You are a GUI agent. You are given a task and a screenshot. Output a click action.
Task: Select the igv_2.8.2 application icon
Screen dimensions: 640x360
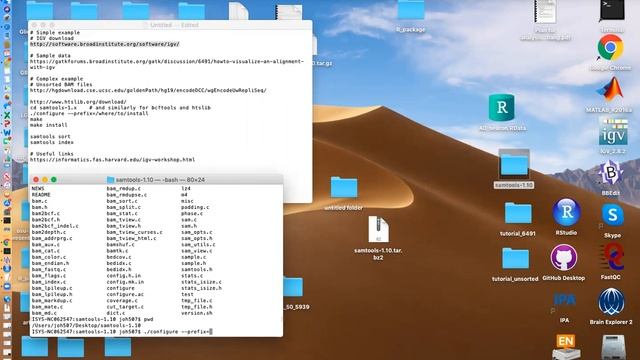click(613, 132)
